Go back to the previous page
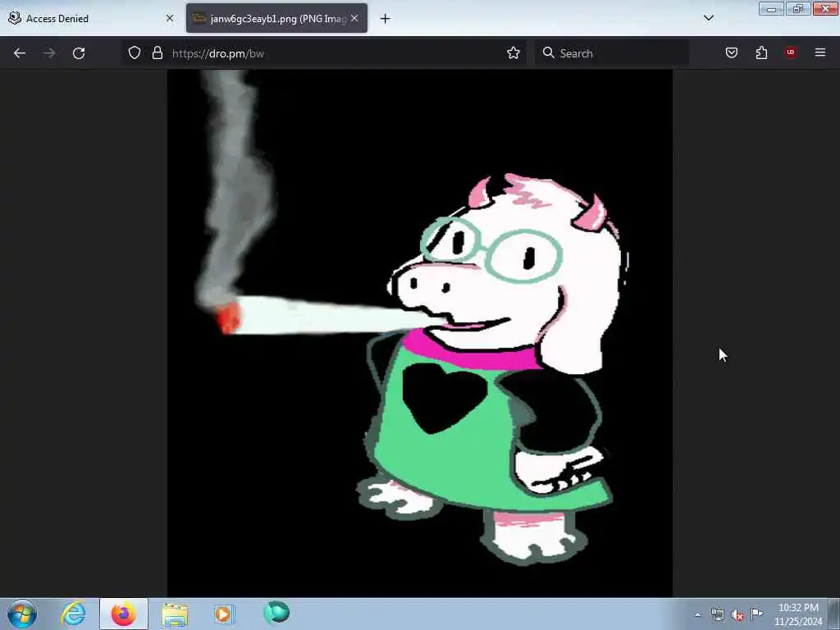Image resolution: width=840 pixels, height=630 pixels. click(20, 53)
